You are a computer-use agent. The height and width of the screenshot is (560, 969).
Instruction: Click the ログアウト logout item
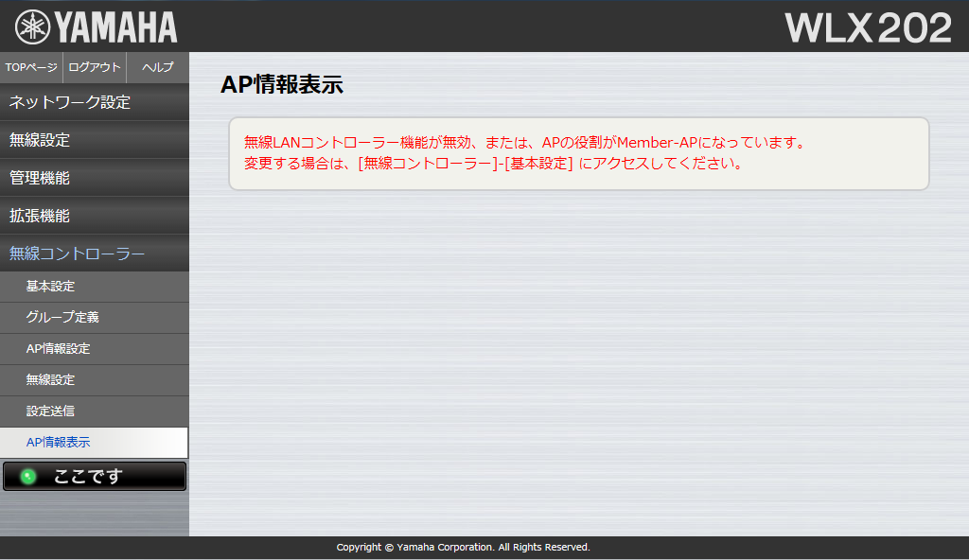94,67
